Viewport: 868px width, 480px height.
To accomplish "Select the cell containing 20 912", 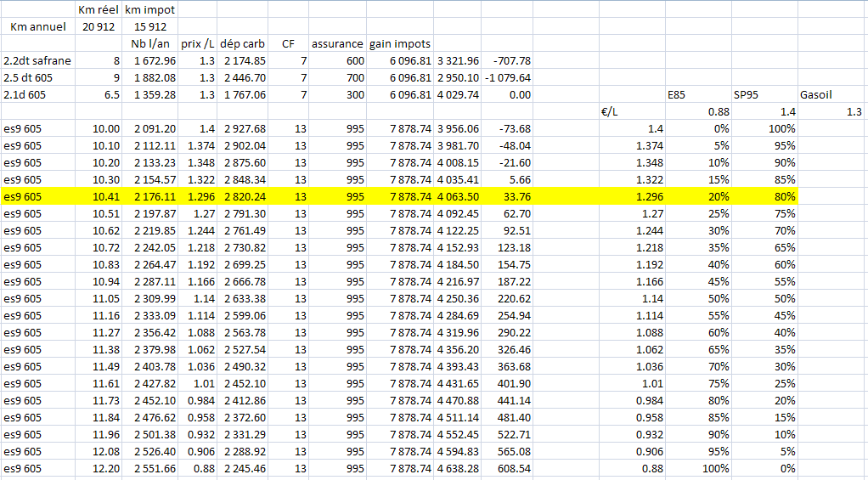I will click(99, 26).
